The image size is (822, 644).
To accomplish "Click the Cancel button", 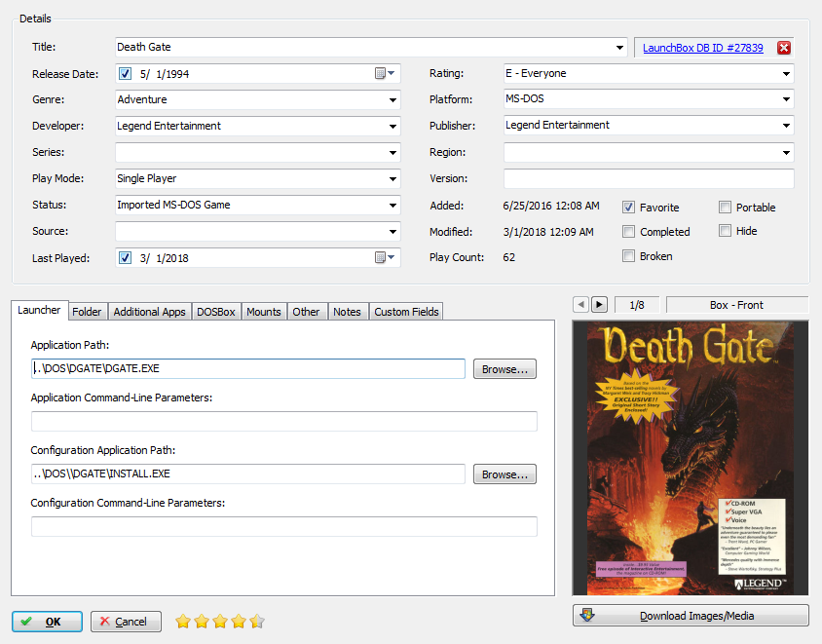I will [126, 622].
